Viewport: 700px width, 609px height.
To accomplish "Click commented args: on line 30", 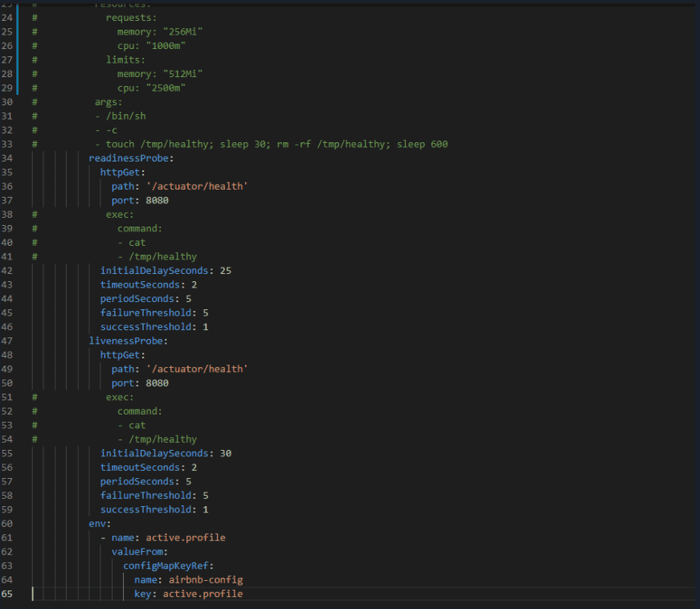I will [108, 102].
